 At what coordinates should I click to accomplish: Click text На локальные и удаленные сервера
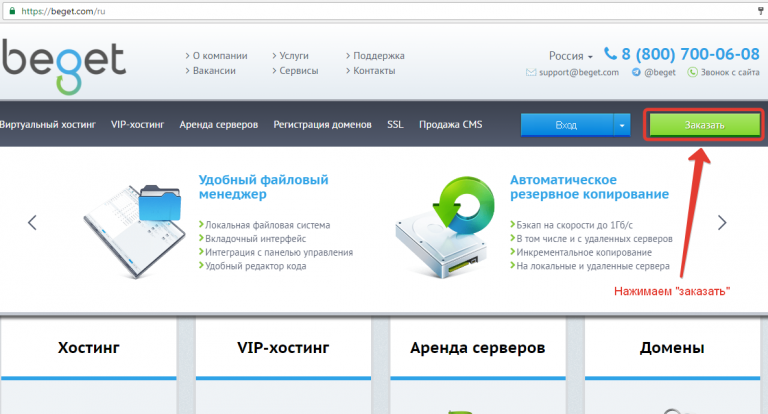click(593, 266)
